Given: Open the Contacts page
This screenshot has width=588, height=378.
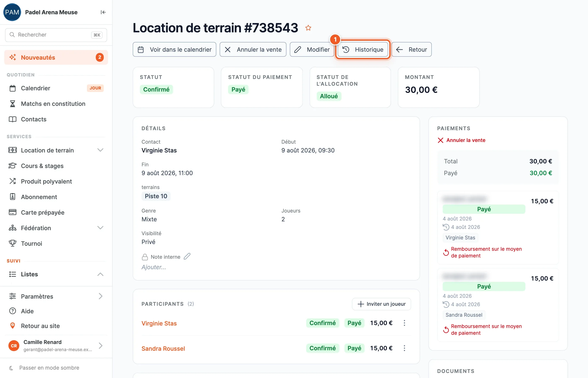Looking at the screenshot, I should click(56, 119).
